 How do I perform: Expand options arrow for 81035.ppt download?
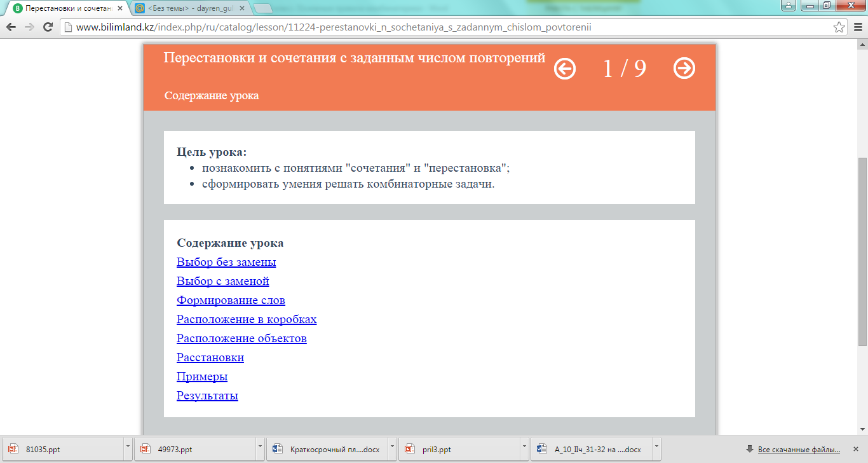[x=128, y=449]
